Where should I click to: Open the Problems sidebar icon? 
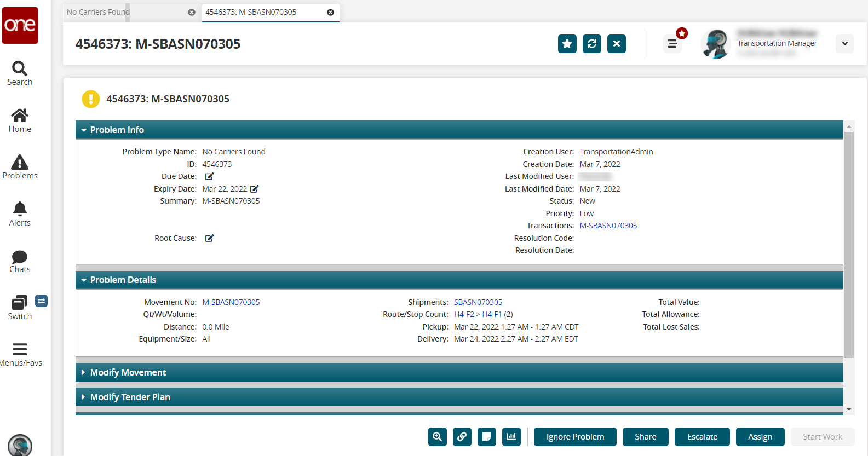click(x=20, y=167)
